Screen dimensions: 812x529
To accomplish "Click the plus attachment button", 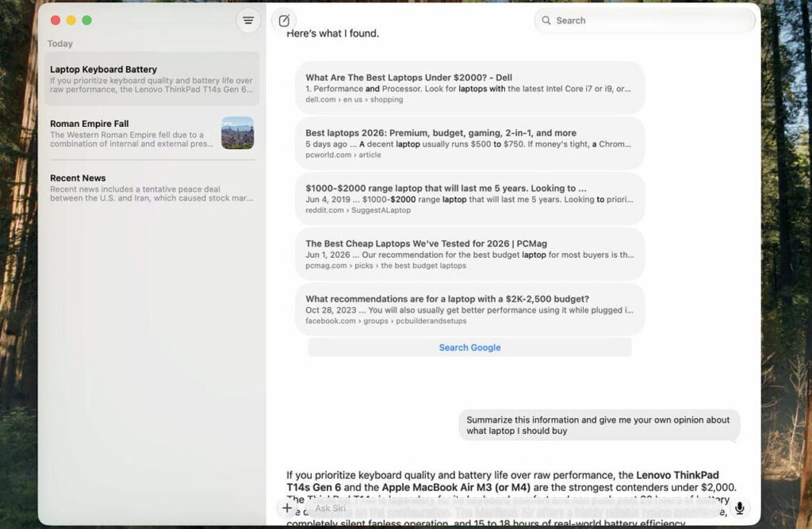I will pyautogui.click(x=287, y=508).
